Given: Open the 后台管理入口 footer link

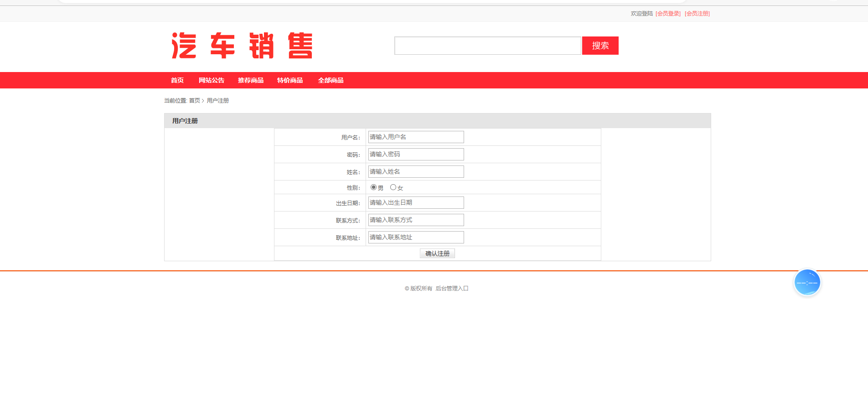Looking at the screenshot, I should 452,289.
